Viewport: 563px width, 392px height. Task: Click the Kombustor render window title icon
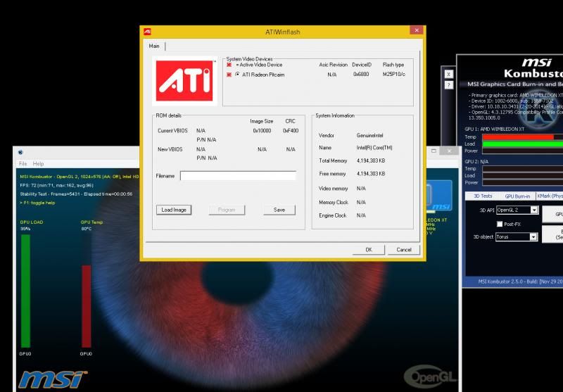pyautogui.click(x=20, y=152)
